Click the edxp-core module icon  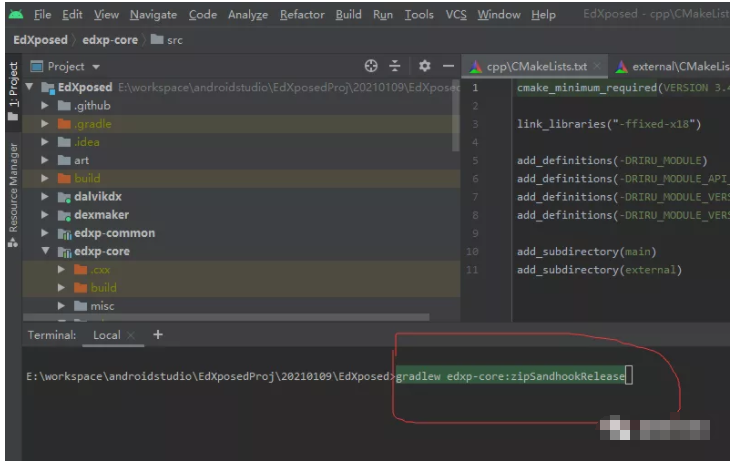(64, 251)
